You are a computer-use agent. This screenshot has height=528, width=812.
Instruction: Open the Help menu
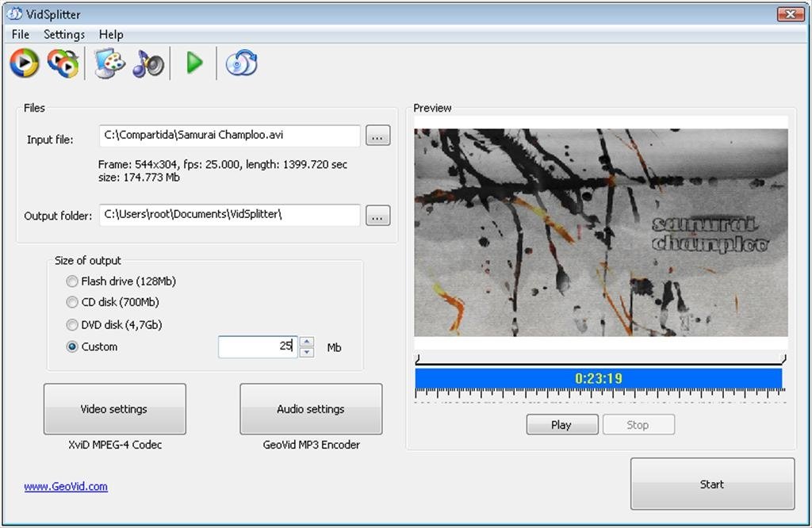tap(111, 34)
